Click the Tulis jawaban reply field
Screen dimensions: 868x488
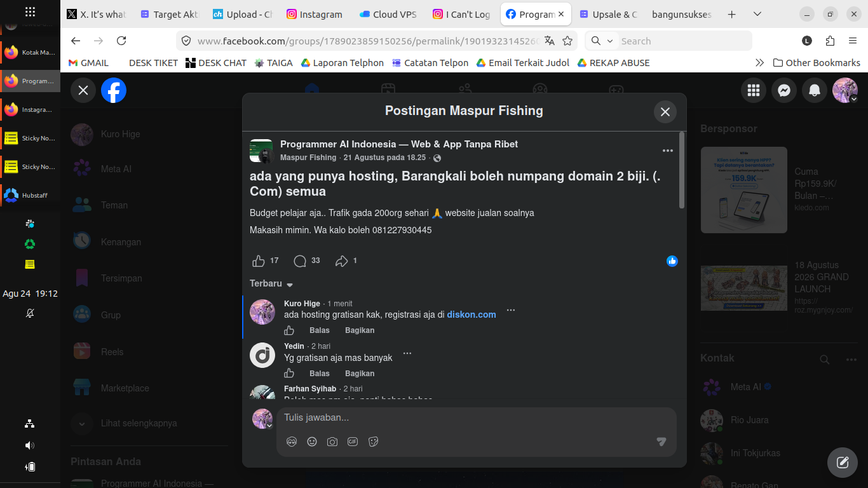(x=477, y=418)
